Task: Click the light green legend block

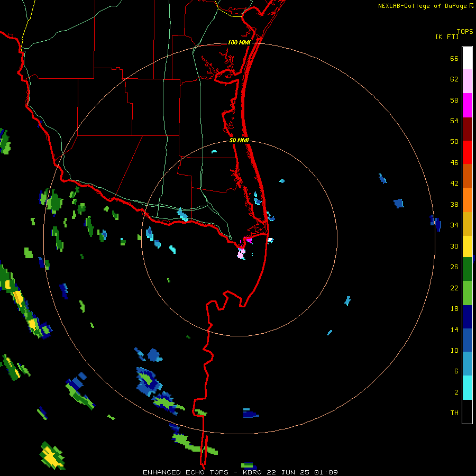Action: (x=467, y=293)
